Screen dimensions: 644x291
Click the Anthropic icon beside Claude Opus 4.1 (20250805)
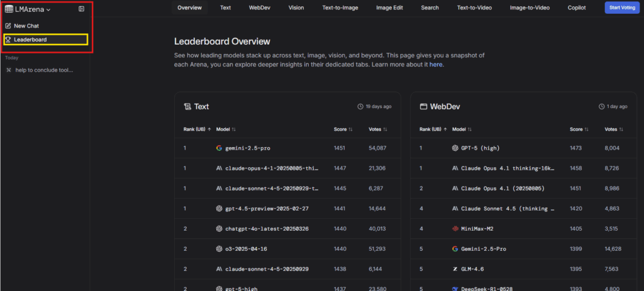(x=455, y=189)
